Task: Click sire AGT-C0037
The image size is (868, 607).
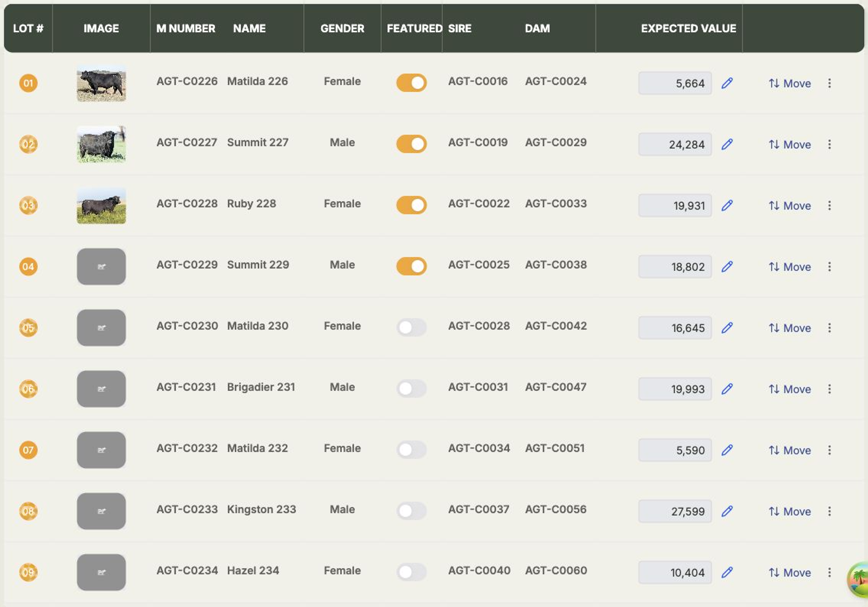Action: coord(479,509)
